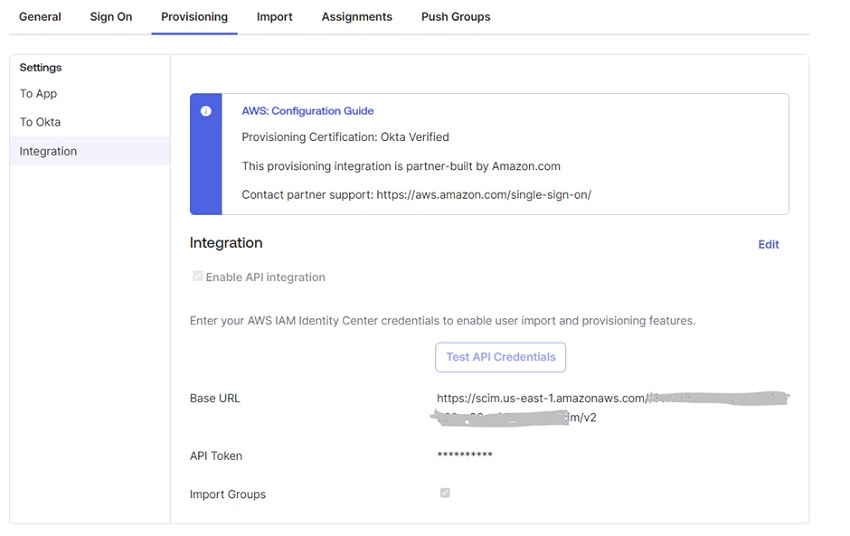This screenshot has height=536, width=850.
Task: Click the Integration section heading
Action: (226, 243)
